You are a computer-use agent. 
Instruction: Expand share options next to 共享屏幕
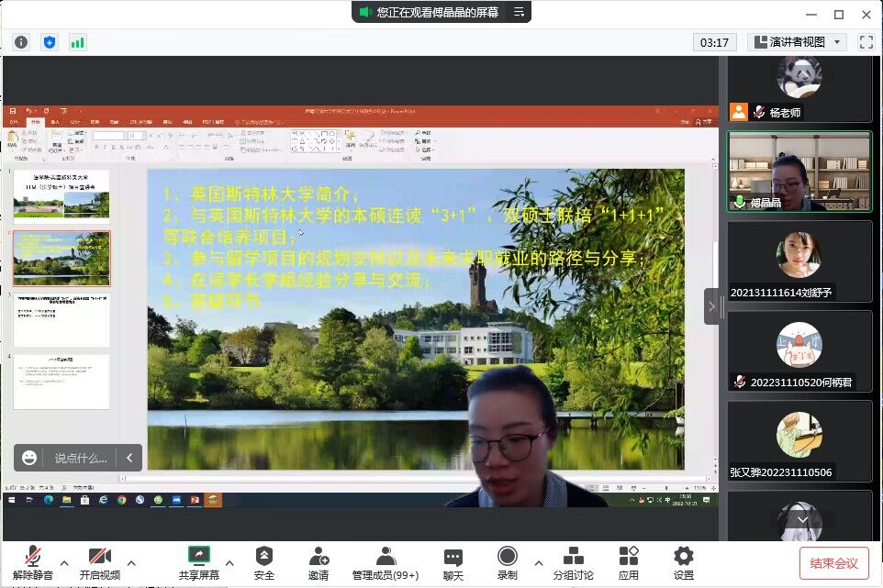coord(229,562)
